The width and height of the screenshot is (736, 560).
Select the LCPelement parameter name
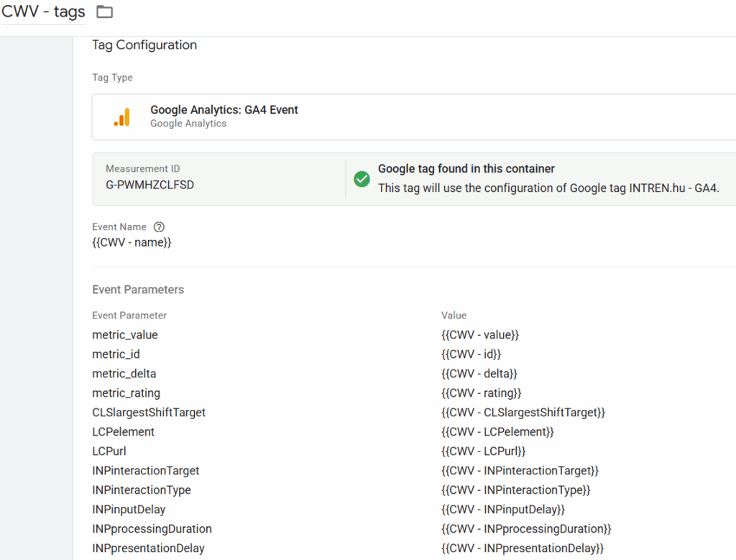tap(123, 432)
